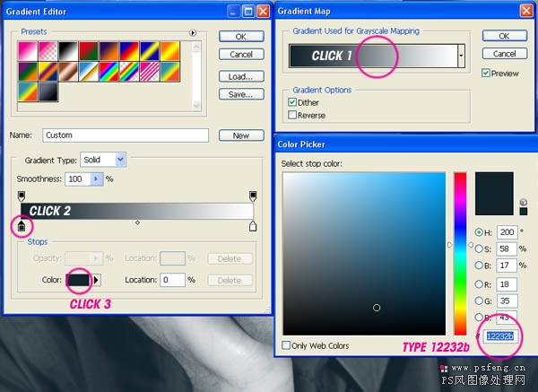Click the S value field
Viewport: 538px width, 392px height.
pyautogui.click(x=507, y=248)
